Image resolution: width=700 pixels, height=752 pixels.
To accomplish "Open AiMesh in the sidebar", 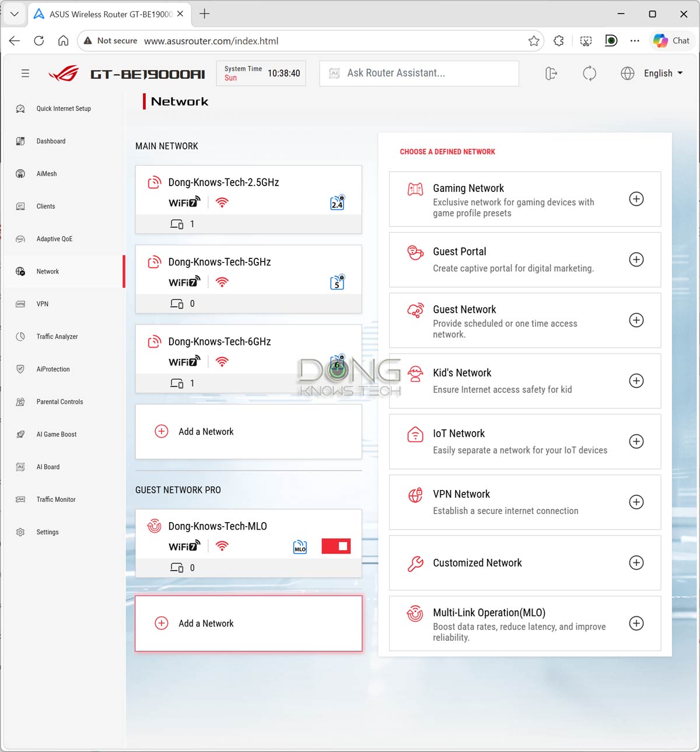I will (47, 174).
